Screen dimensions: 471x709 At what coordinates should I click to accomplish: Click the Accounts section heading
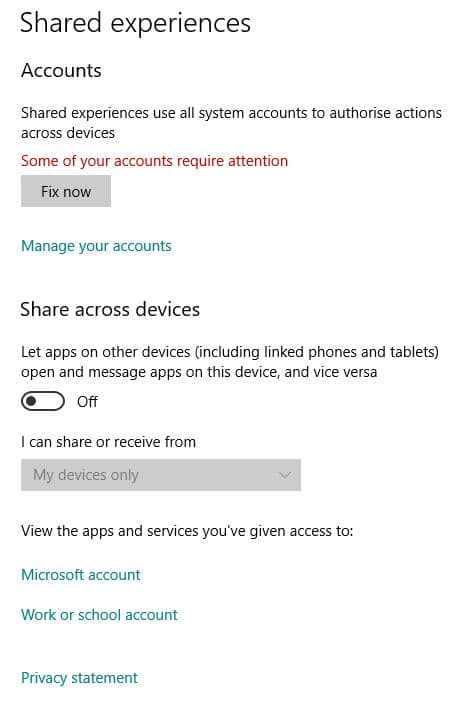point(61,71)
